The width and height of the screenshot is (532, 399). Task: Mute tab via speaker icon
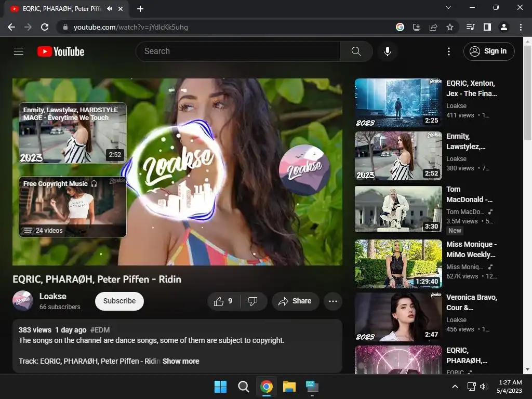[109, 9]
